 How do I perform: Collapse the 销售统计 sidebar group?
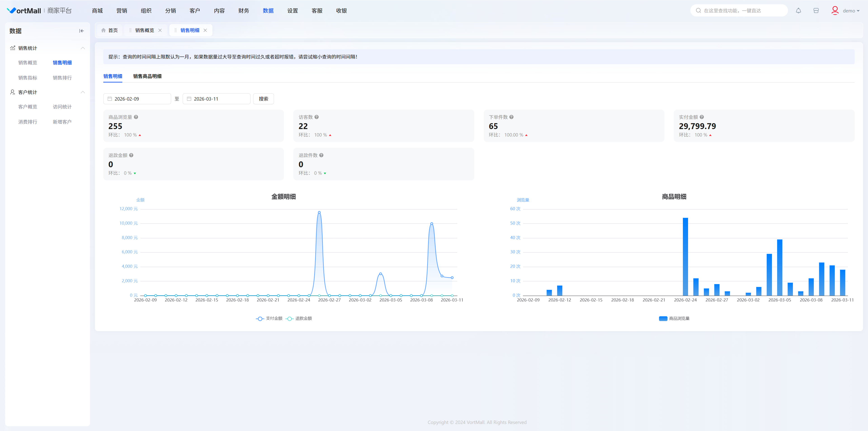point(83,48)
